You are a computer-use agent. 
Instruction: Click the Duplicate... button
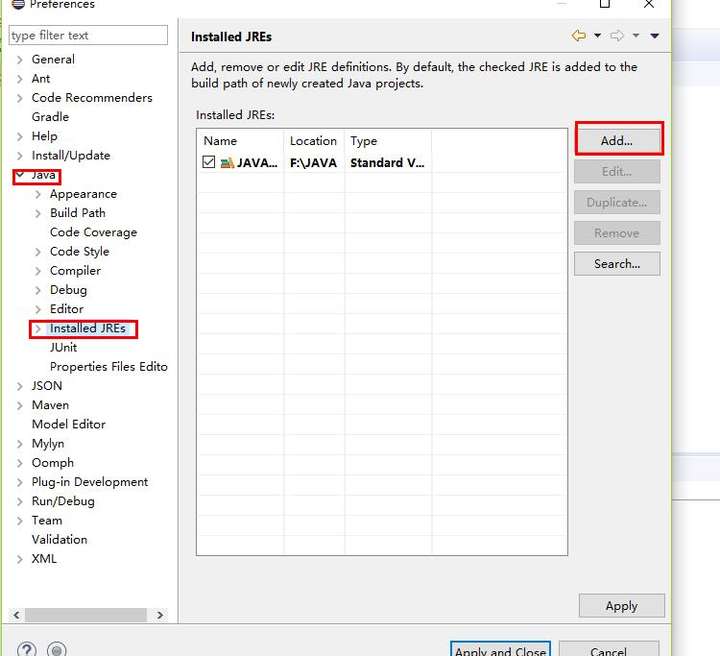click(617, 202)
